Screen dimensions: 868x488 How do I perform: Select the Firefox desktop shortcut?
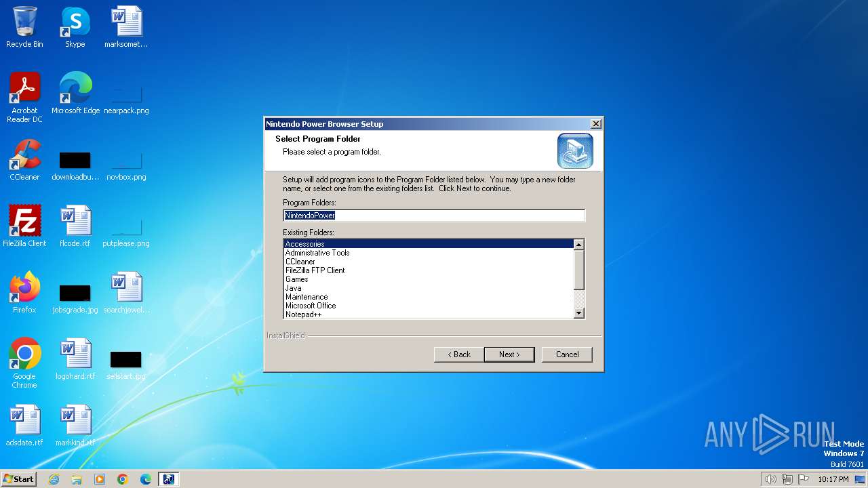[x=24, y=293]
